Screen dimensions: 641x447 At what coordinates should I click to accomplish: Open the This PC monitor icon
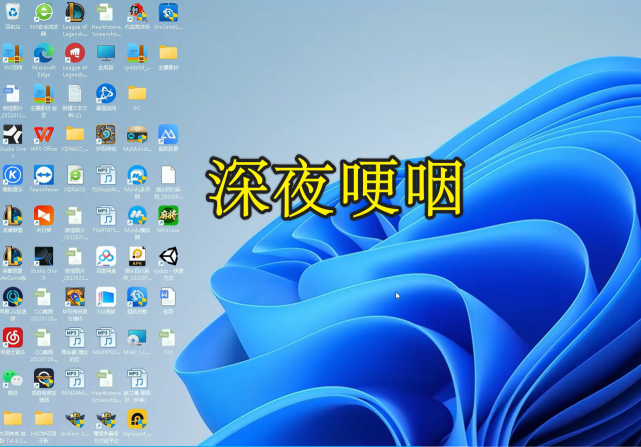click(x=106, y=53)
